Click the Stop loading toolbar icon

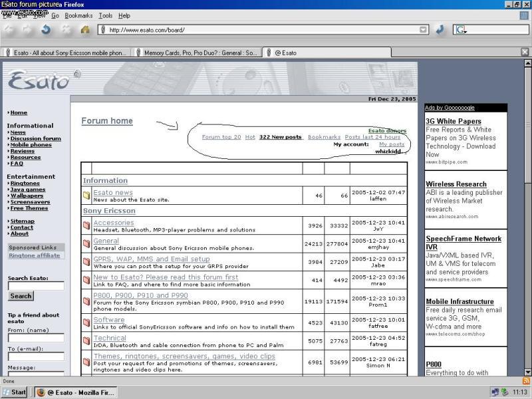tap(66, 30)
